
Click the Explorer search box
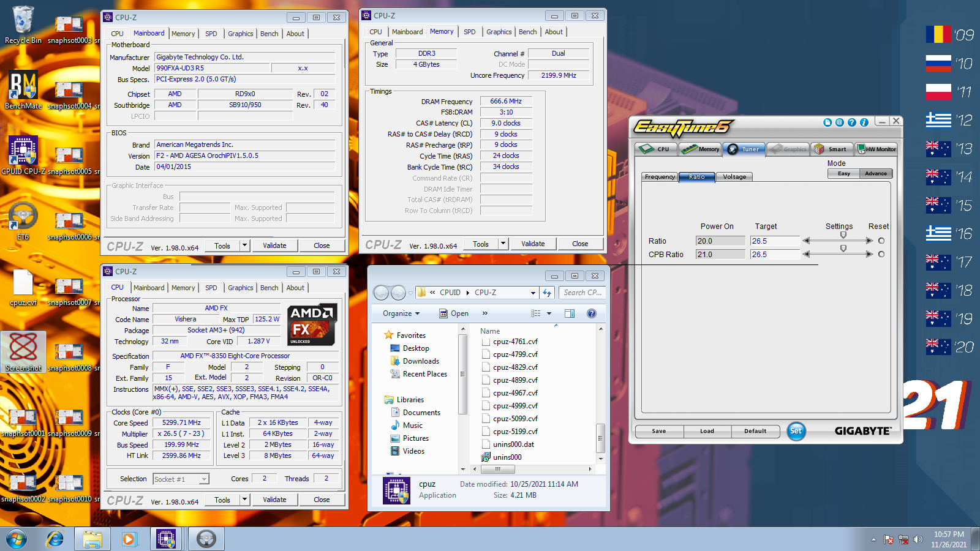[x=582, y=293]
